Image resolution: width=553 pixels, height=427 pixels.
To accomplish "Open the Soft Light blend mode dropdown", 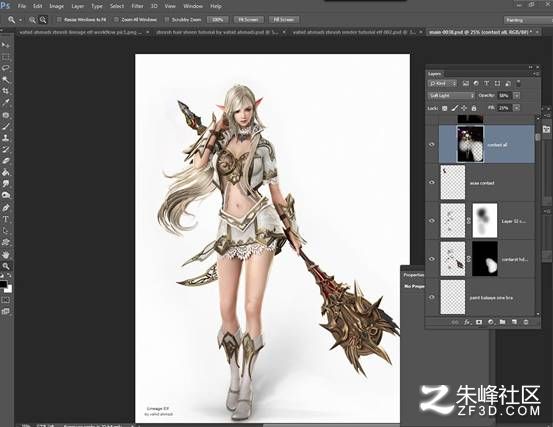I will (451, 96).
